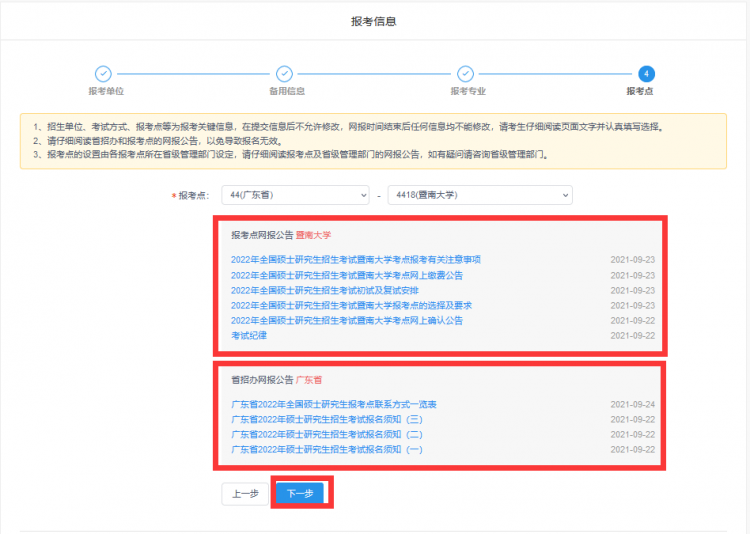750x534 pixels.
Task: Click the 报考单位 step checkmark icon
Action: click(103, 74)
